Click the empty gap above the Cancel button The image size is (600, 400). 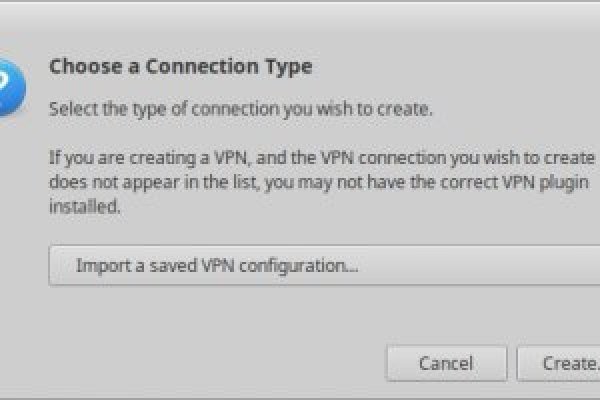coord(446,318)
